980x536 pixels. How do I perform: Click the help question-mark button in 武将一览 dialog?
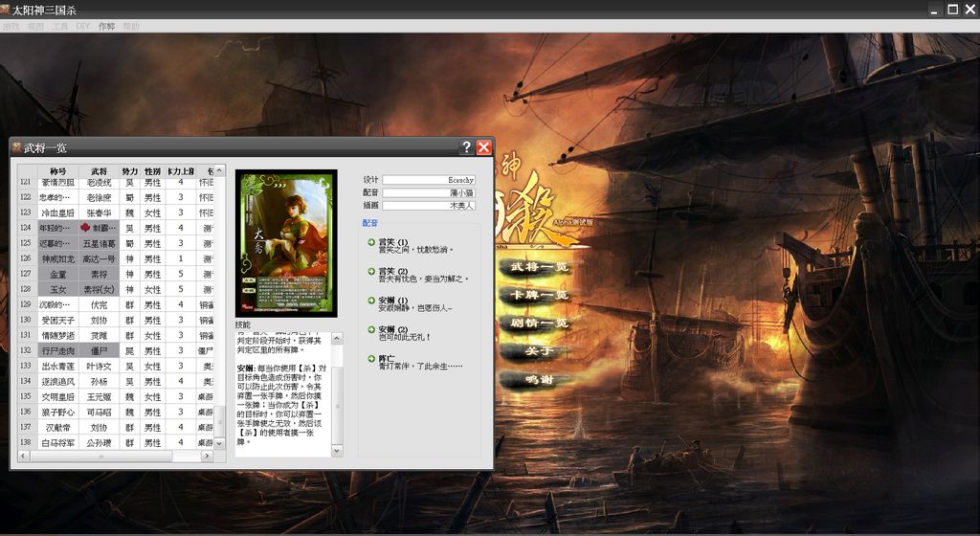point(466,147)
